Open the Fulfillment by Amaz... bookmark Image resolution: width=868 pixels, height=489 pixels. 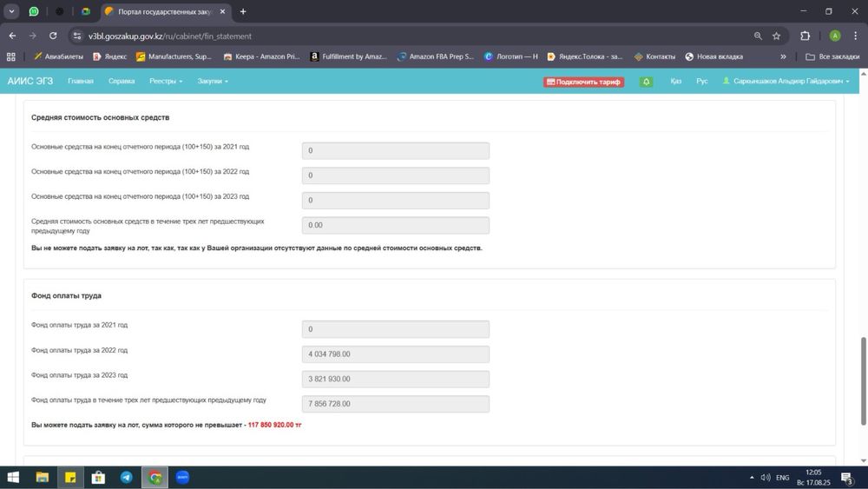coord(348,56)
